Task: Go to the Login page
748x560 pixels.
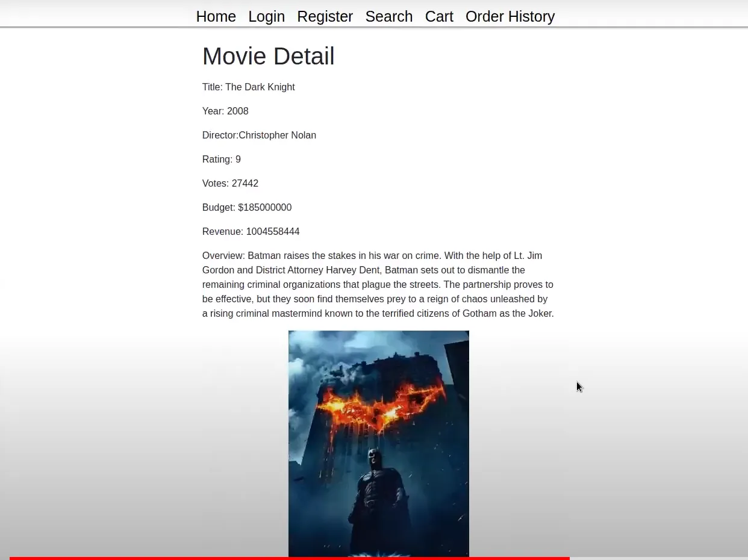Action: point(266,16)
